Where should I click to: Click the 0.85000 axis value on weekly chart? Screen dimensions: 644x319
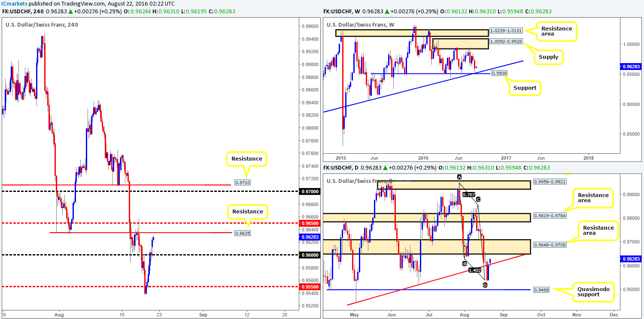[x=631, y=134]
